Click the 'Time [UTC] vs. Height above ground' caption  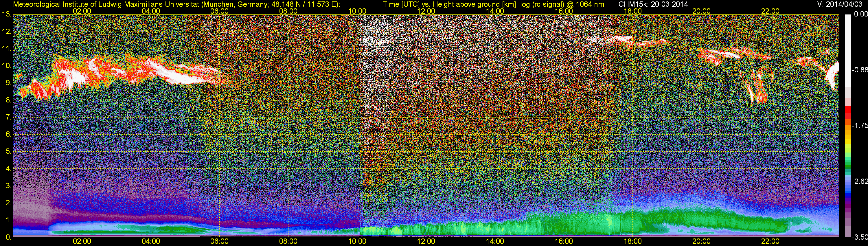[493, 4]
